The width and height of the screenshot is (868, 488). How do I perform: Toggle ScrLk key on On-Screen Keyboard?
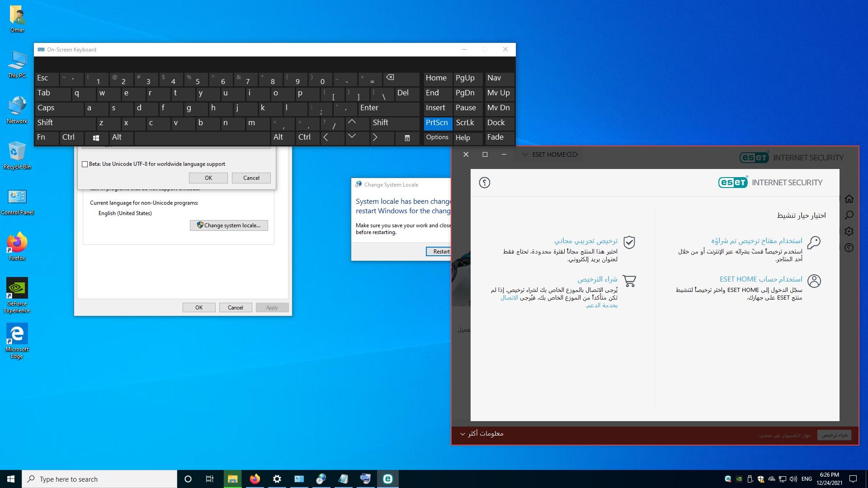click(468, 123)
